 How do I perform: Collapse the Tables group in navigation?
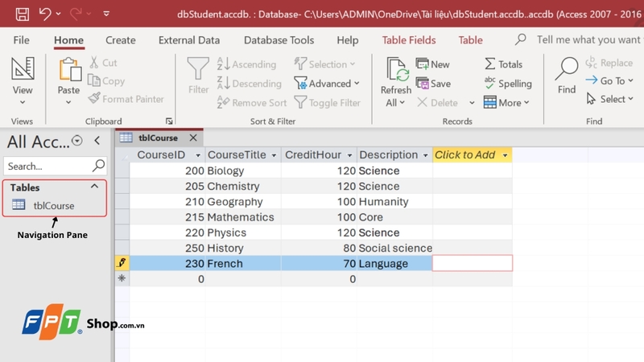pyautogui.click(x=94, y=187)
